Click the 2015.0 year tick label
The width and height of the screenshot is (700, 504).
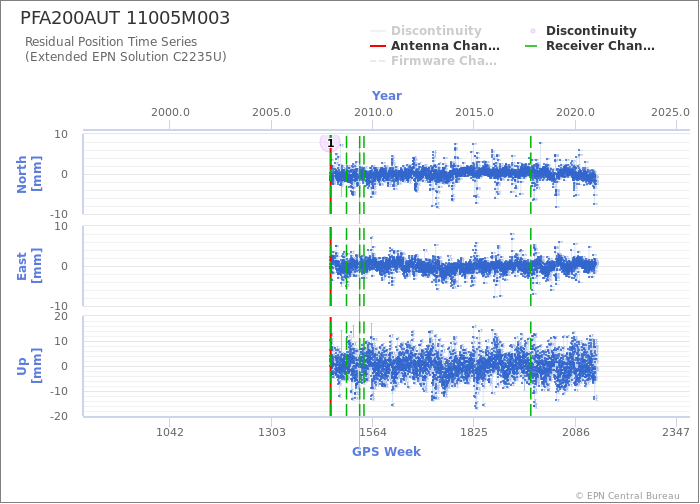(x=474, y=112)
